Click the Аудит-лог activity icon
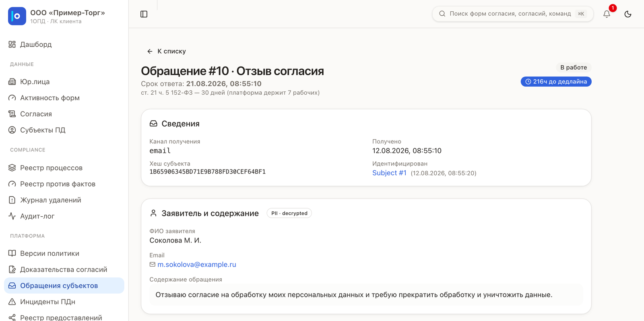 coord(12,216)
